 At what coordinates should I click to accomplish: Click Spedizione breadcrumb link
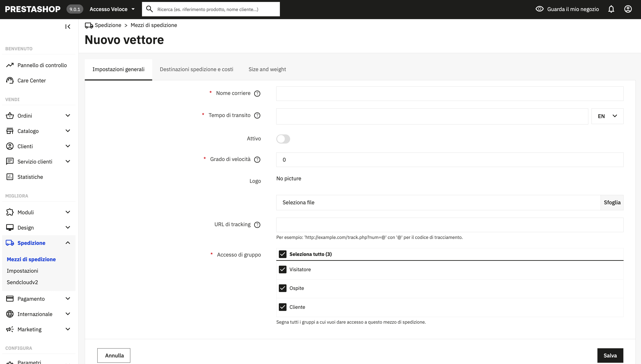[x=108, y=25]
